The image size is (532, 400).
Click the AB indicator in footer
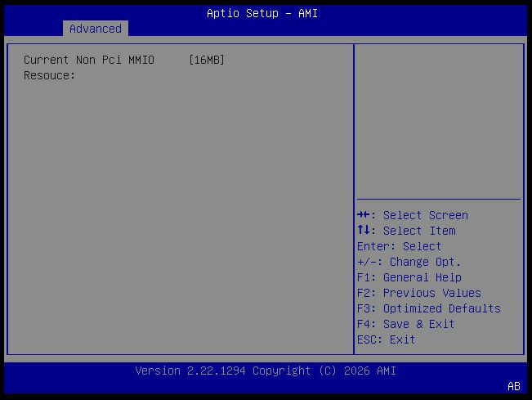click(x=514, y=386)
